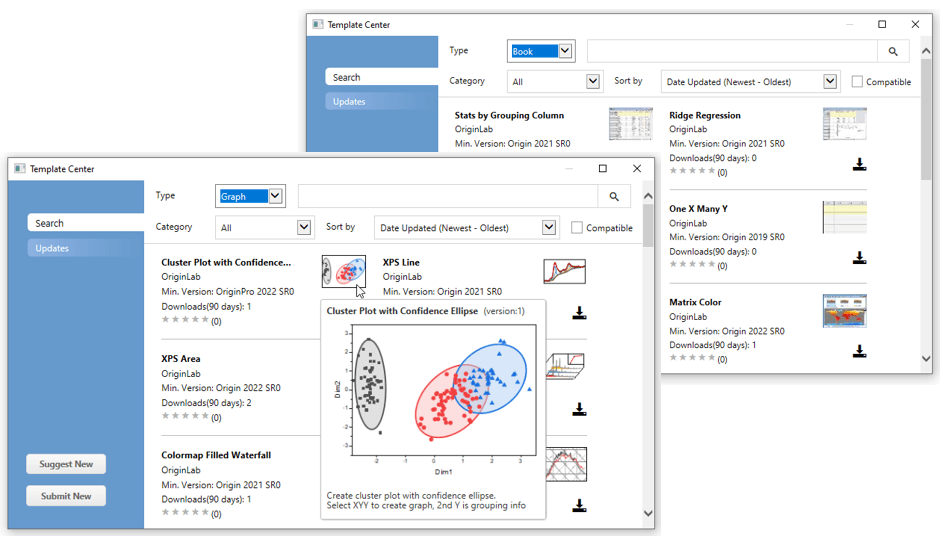Open Sort by dropdown in Graph window
This screenshot has height=542, width=943.
tap(467, 227)
